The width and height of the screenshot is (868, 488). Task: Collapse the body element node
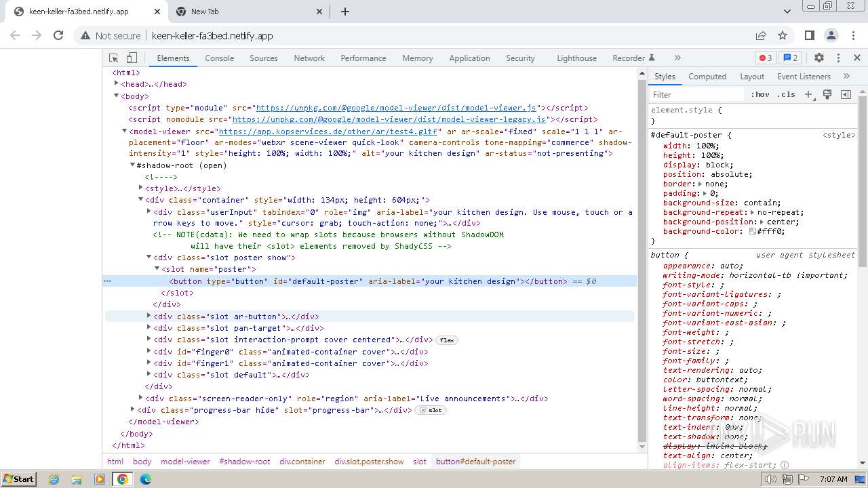click(x=117, y=96)
